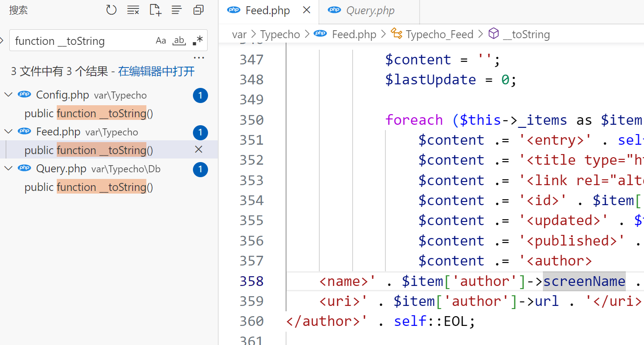This screenshot has height=345, width=644.
Task: Open search results in editor link
Action: pyautogui.click(x=156, y=71)
